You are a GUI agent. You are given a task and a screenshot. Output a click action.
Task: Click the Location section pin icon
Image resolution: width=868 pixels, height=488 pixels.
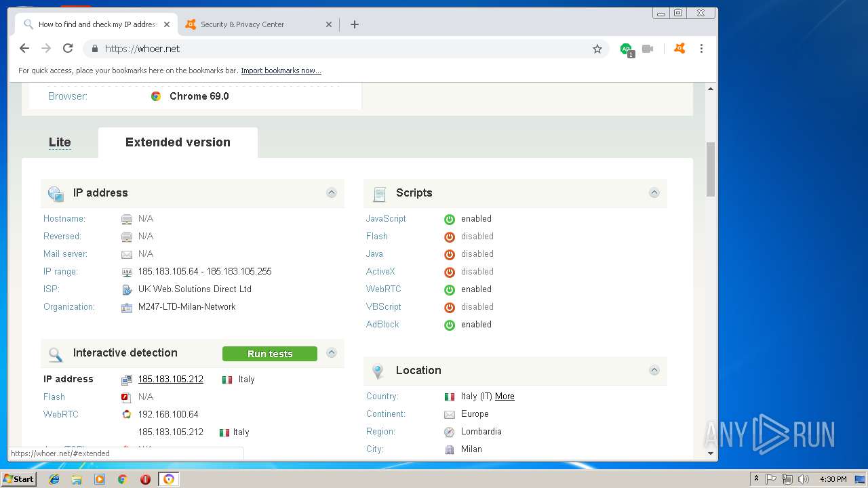pos(378,371)
